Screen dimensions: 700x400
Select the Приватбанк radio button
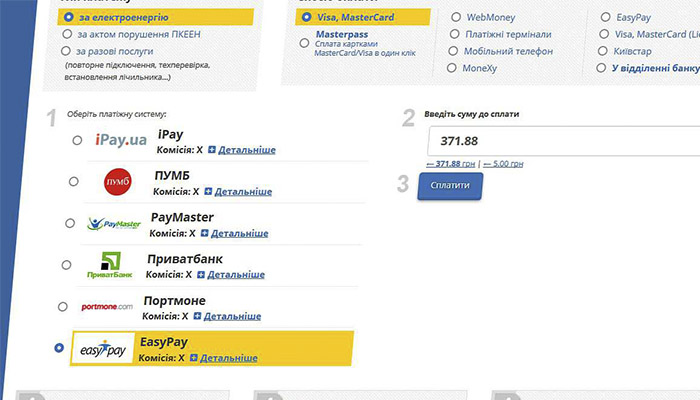(67, 265)
